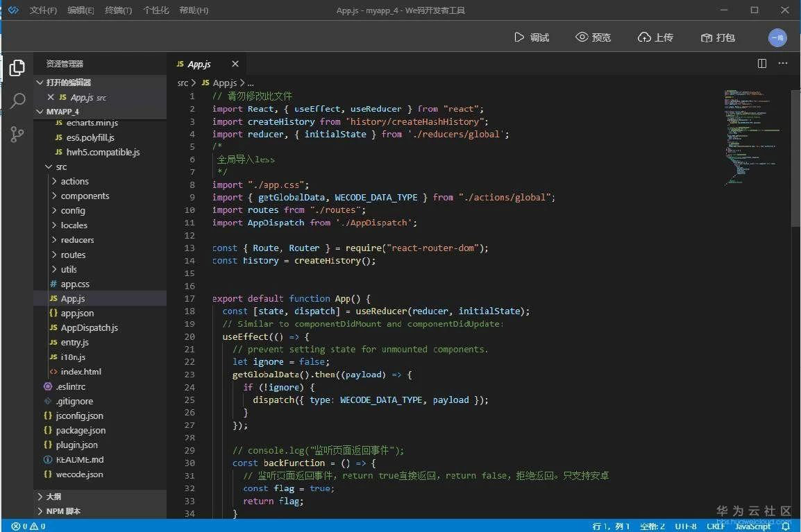The image size is (801, 532).
Task: Close the App.js editor tab
Action: (x=235, y=64)
